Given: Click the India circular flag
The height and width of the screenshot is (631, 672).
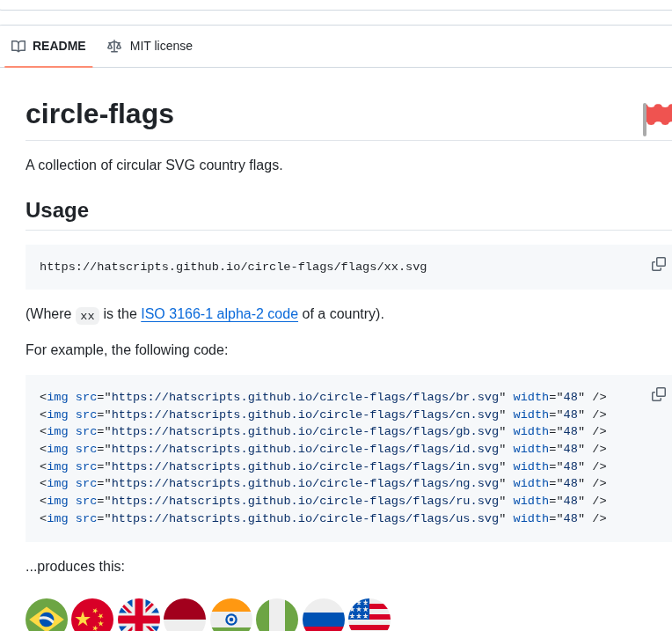Looking at the screenshot, I should tap(231, 614).
